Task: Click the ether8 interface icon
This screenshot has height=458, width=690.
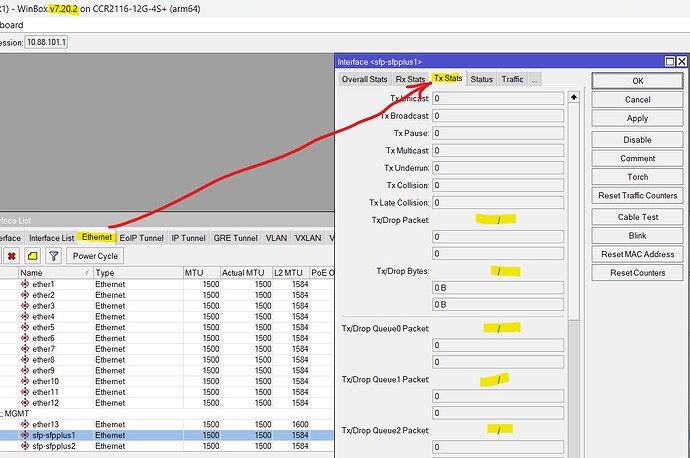Action: pyautogui.click(x=25, y=359)
